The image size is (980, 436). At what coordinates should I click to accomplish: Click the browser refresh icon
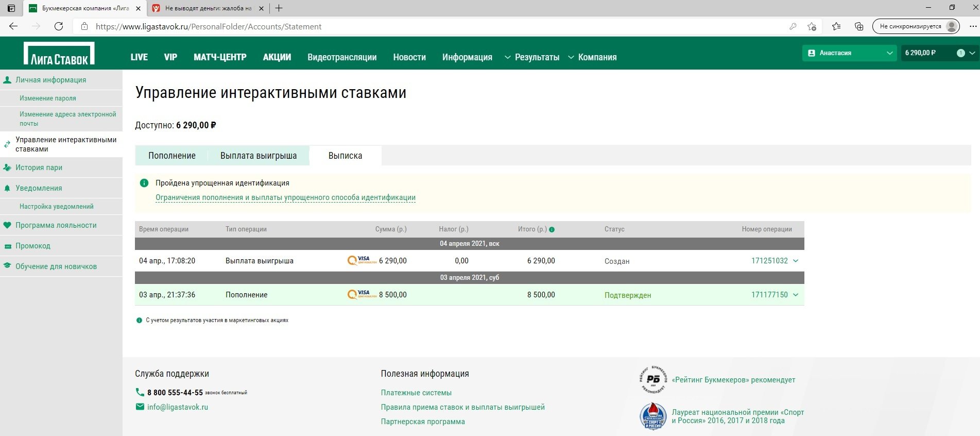coord(59,26)
